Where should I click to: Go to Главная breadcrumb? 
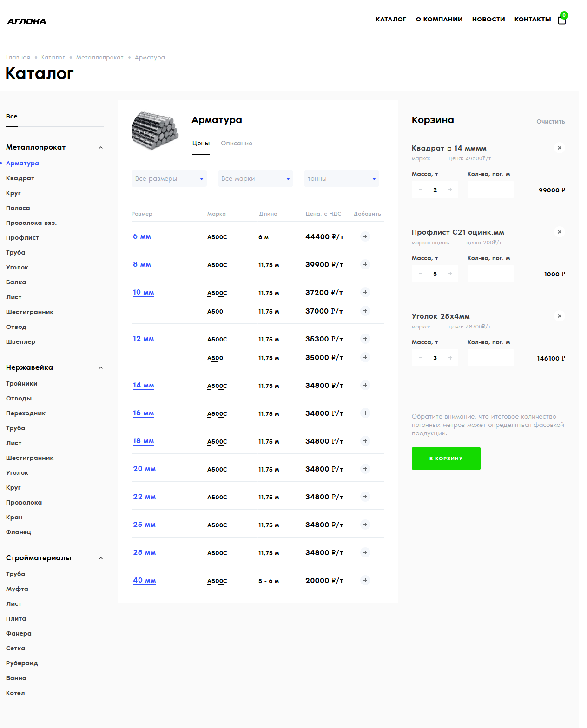click(x=18, y=58)
